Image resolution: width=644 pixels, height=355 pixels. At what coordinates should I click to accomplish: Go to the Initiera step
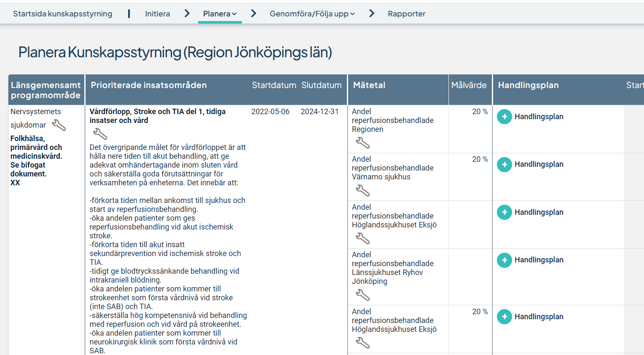pos(158,13)
